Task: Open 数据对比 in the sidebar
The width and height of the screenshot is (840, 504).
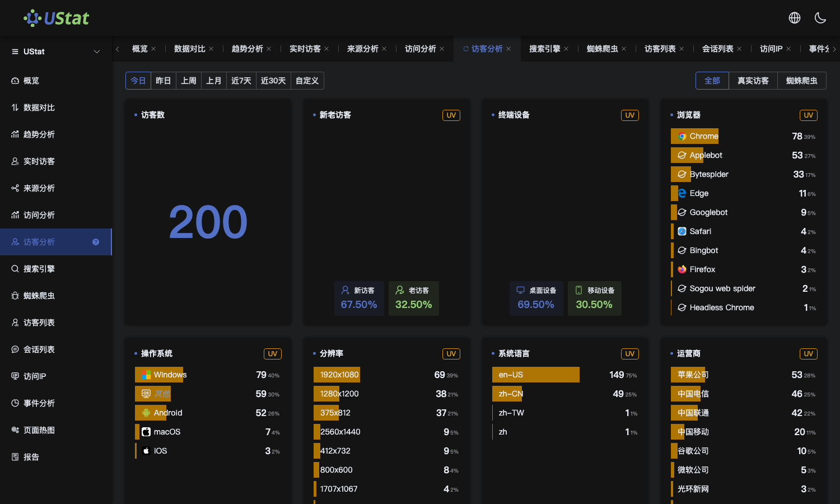Action: (56, 108)
